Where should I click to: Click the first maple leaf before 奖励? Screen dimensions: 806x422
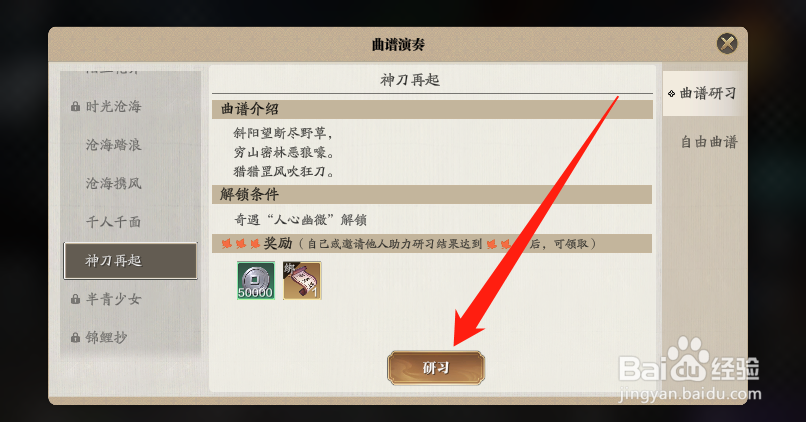[x=227, y=244]
